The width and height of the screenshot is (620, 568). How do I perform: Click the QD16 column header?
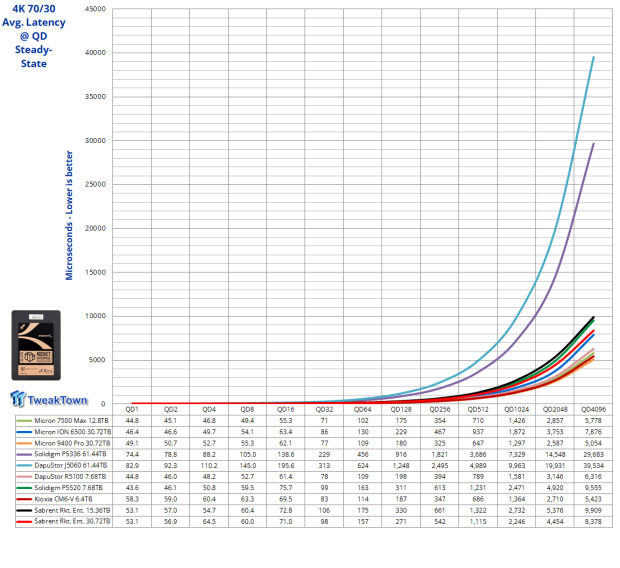click(x=286, y=409)
